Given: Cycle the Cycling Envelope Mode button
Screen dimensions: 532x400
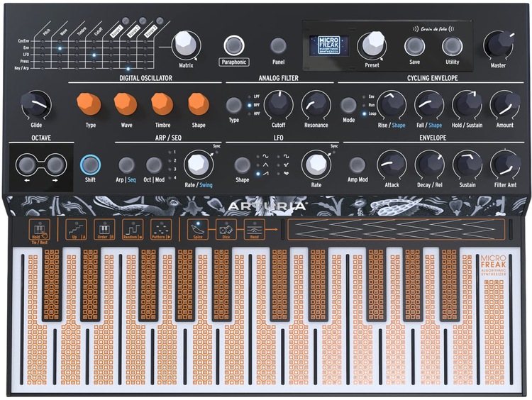Looking at the screenshot, I should [x=348, y=105].
